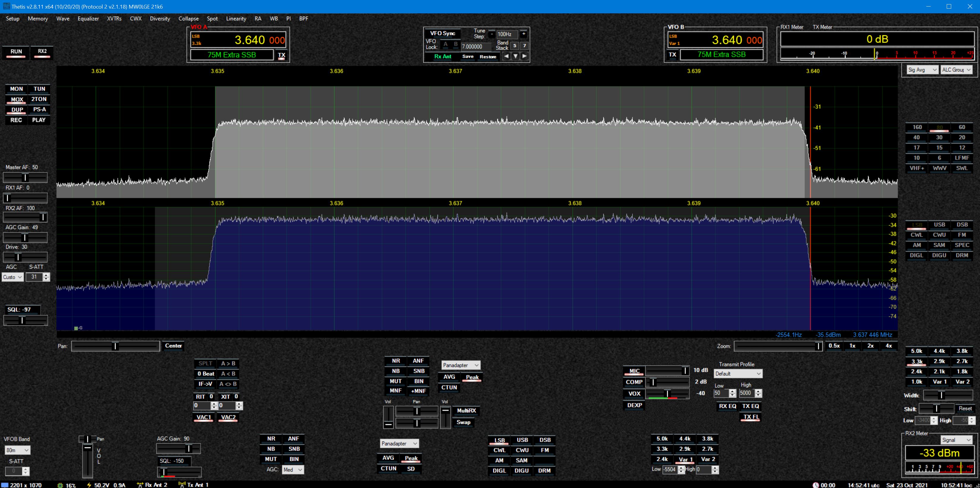Click the Tx Ant 1 tower icon in status bar
Screen dimensions: 980x488
tap(182, 484)
